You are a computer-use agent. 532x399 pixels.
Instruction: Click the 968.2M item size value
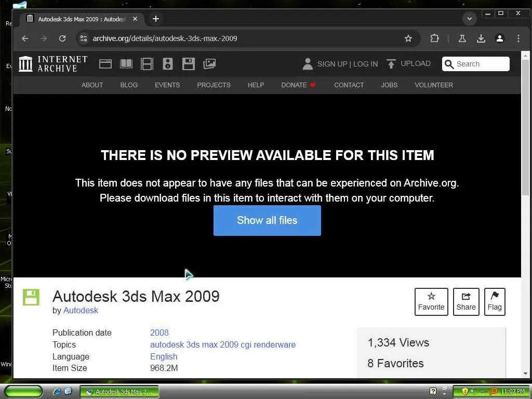click(164, 368)
